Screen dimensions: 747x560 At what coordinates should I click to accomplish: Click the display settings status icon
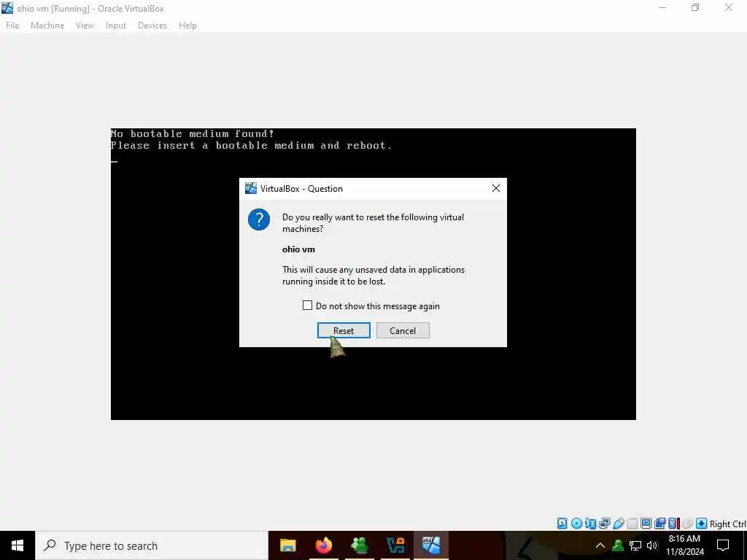click(x=646, y=524)
